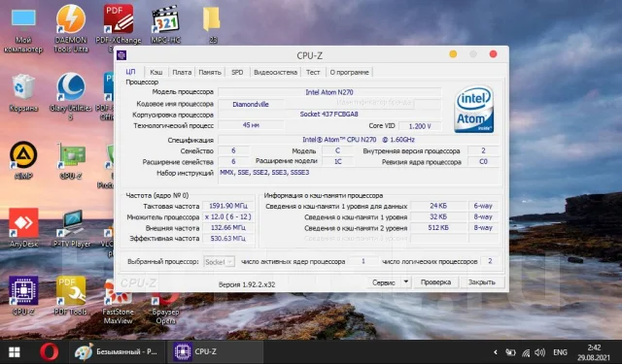Open the battery status tray icon
Screen dimensions: 622x364
tap(510, 352)
